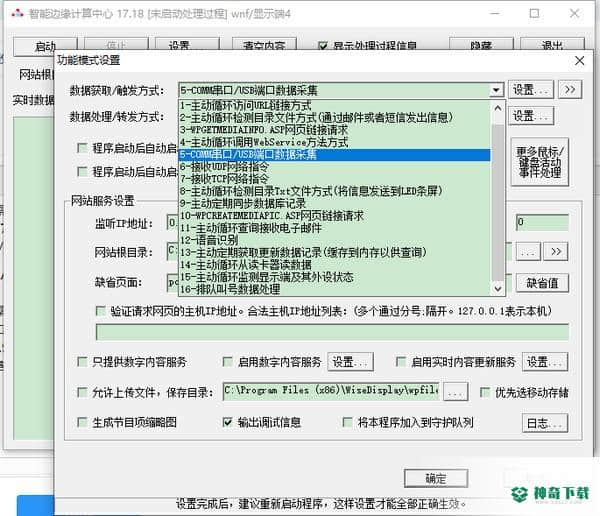Open 设置 for 数据处理/转发方式
This screenshot has height=516, width=600.
click(531, 116)
